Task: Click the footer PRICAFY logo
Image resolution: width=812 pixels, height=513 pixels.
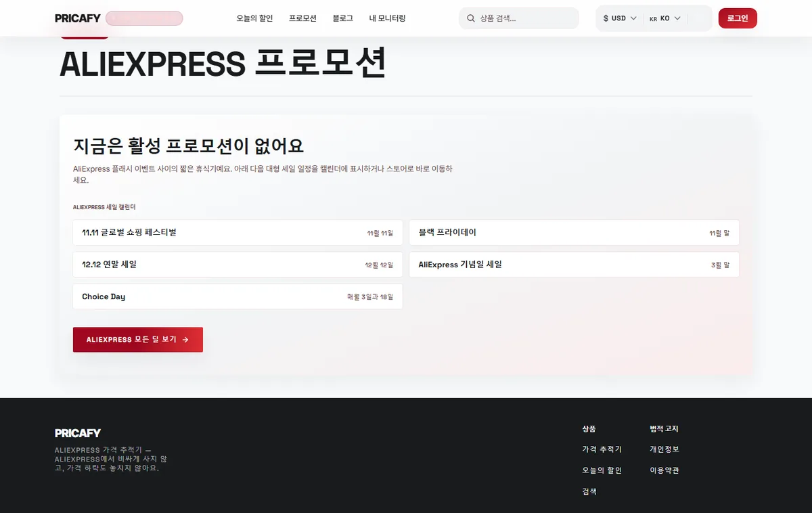Action: coord(78,433)
